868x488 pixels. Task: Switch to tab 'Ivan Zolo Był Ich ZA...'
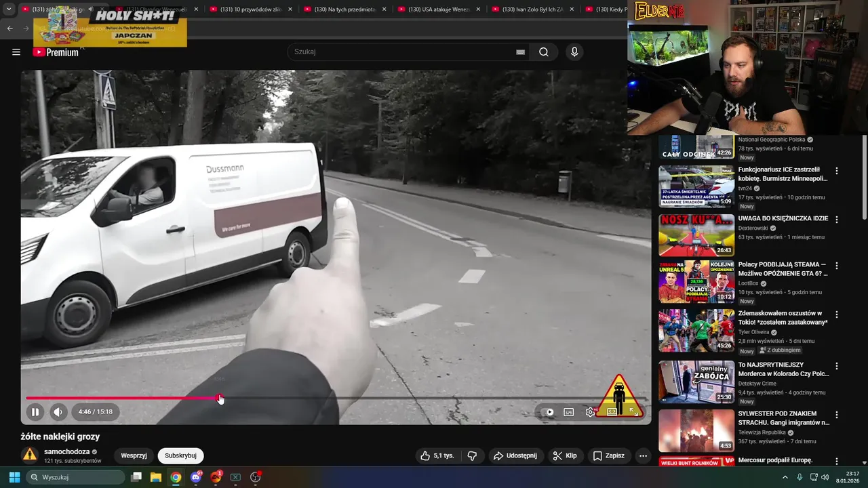click(x=533, y=9)
